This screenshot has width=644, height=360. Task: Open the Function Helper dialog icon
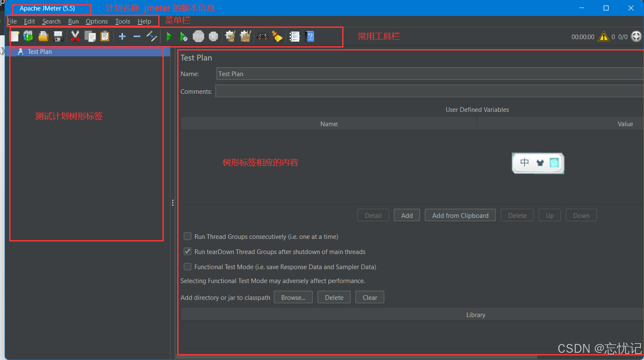tap(295, 37)
